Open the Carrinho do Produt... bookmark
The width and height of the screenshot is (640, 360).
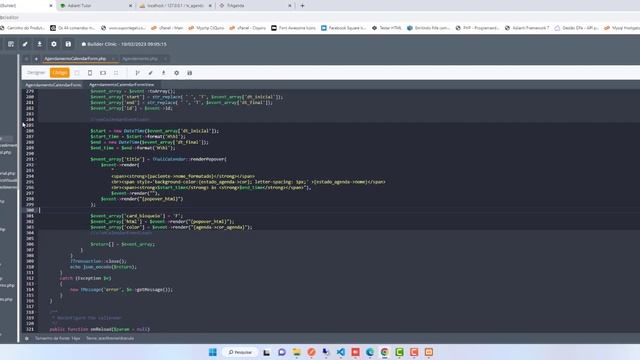pos(22,28)
